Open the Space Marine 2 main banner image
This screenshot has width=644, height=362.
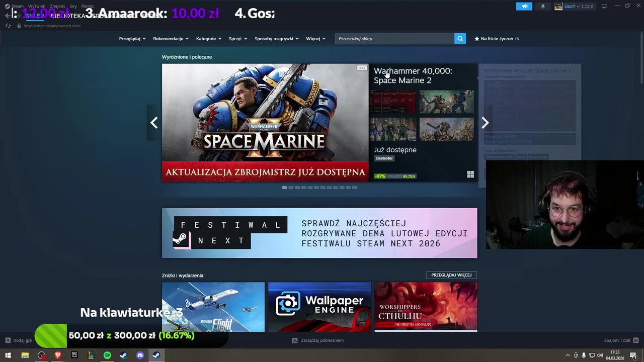point(265,123)
